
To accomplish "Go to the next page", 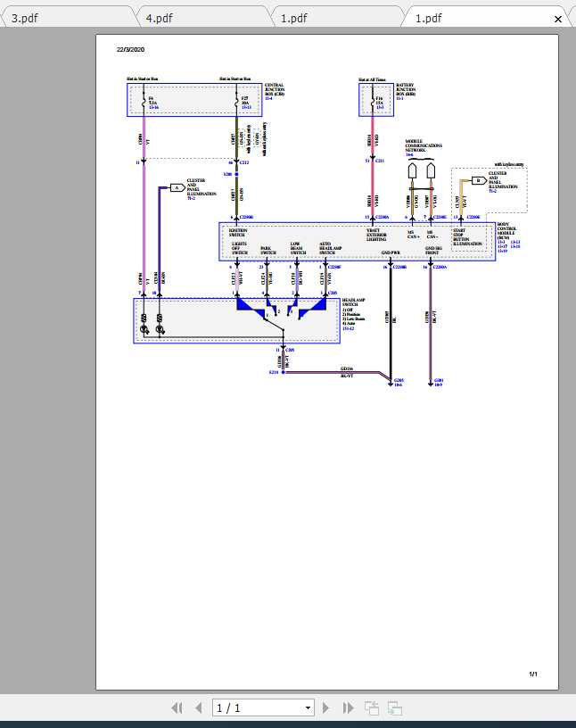I will (325, 708).
